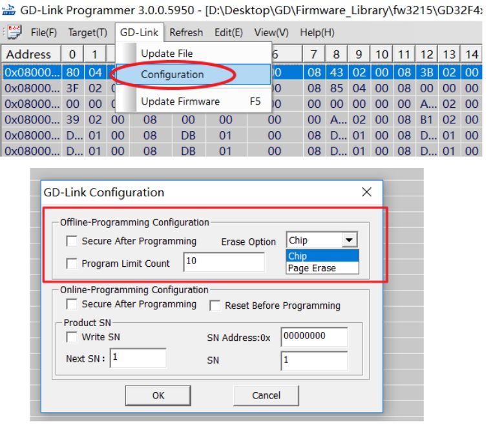Close the GD-Link Configuration dialog
Image resolution: width=504 pixels, height=434 pixels.
click(x=366, y=192)
